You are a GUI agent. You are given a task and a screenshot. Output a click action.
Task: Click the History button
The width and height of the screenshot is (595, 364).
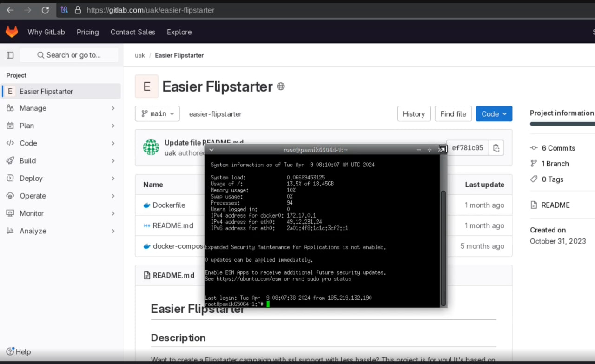pos(414,113)
